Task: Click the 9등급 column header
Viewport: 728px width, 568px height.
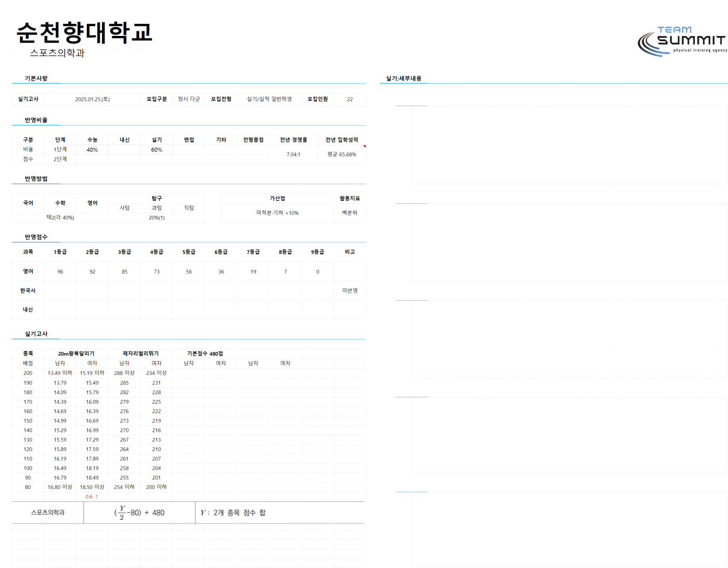Action: click(x=317, y=252)
